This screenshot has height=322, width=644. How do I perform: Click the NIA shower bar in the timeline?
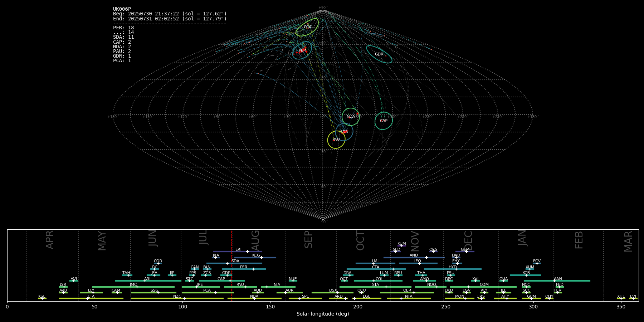coord(278,287)
